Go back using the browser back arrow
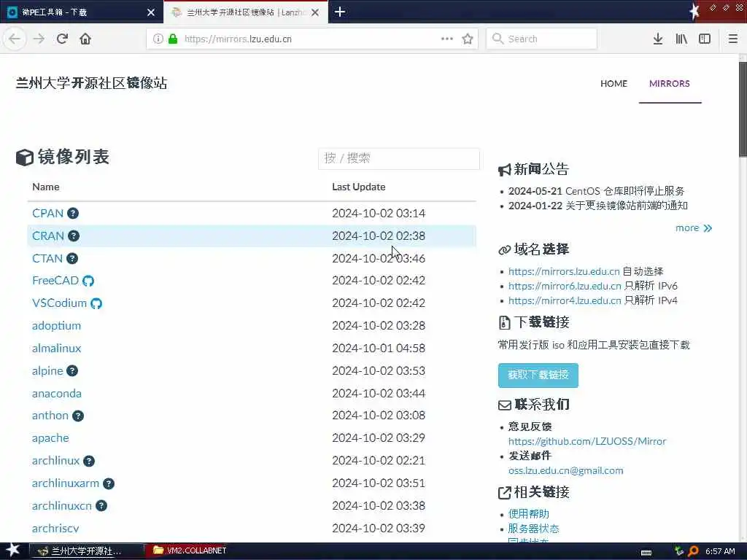This screenshot has width=747, height=560. click(15, 39)
